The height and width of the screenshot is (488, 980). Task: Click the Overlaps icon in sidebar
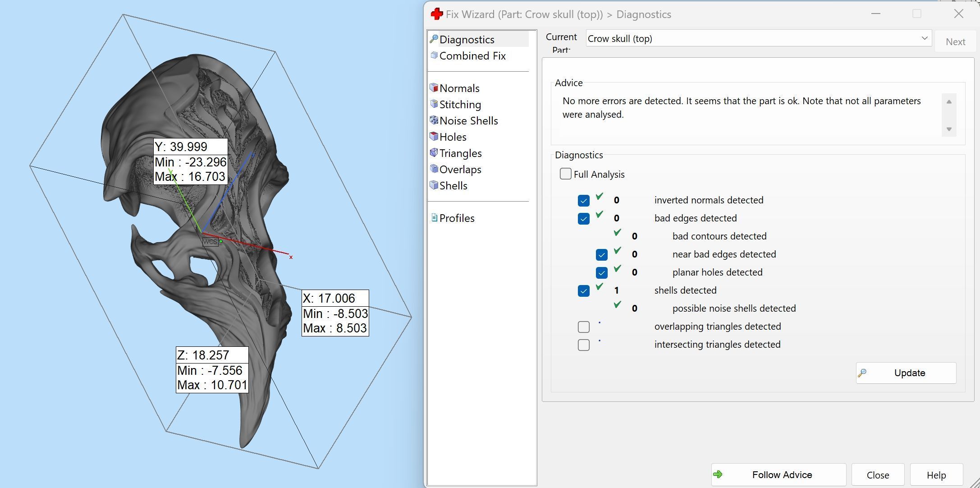pos(434,169)
